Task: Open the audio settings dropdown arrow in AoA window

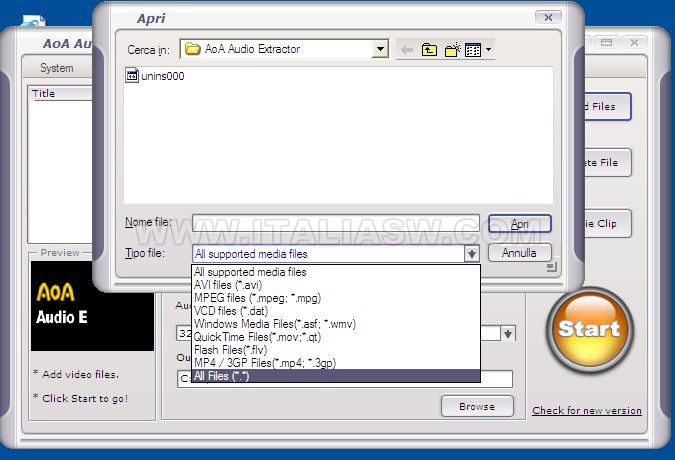Action: point(508,333)
